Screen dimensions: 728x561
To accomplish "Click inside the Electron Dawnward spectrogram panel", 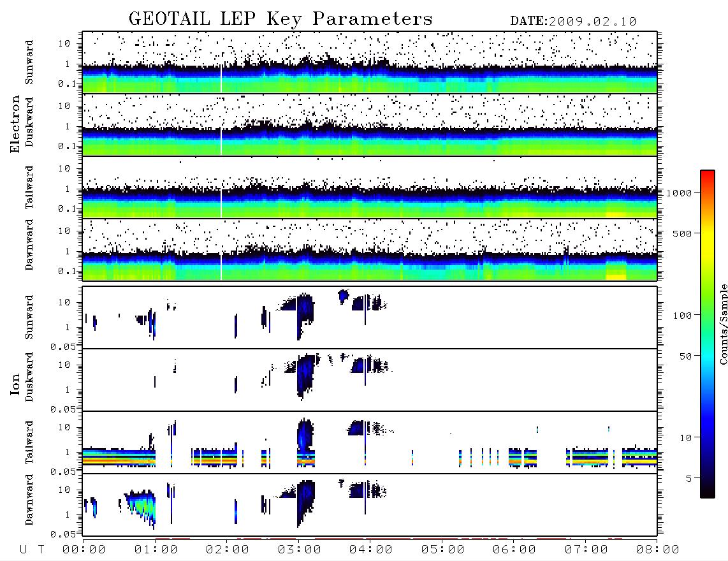I will click(x=370, y=250).
